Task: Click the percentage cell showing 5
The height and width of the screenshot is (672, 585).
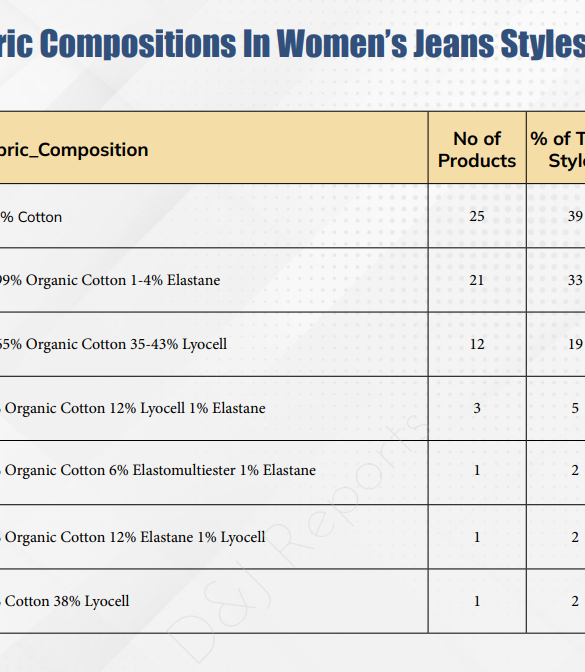Action: (556, 408)
